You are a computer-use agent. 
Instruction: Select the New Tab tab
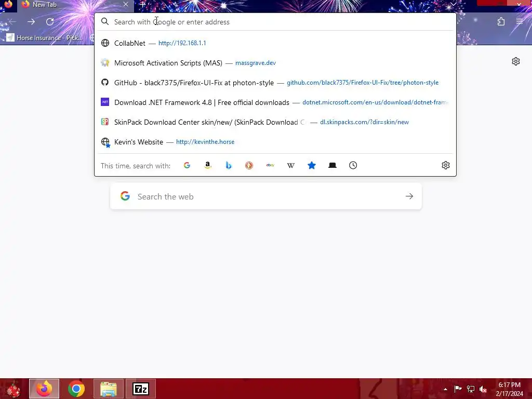point(75,5)
